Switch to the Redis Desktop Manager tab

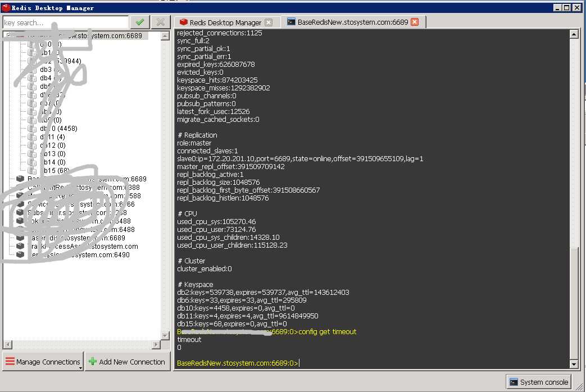(225, 22)
